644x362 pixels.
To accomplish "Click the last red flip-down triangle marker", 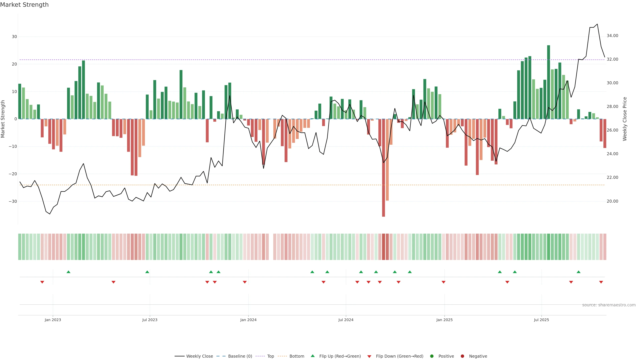I will tap(601, 282).
